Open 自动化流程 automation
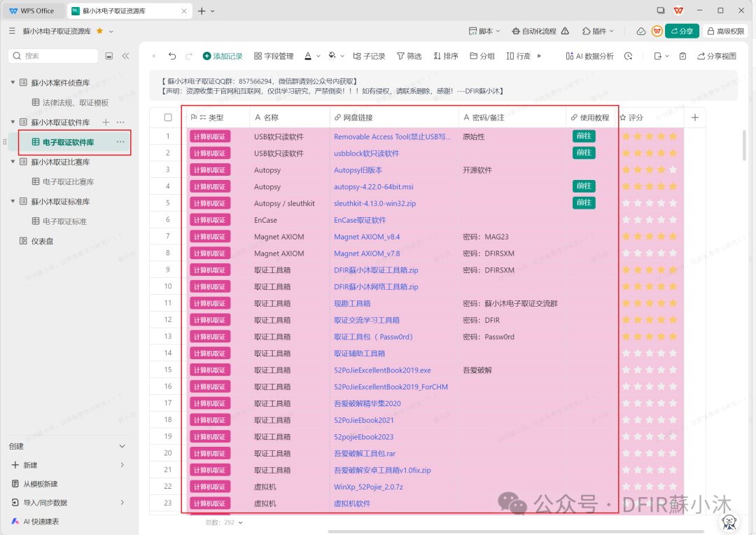Screen dimensions: 756x535 [x=533, y=31]
